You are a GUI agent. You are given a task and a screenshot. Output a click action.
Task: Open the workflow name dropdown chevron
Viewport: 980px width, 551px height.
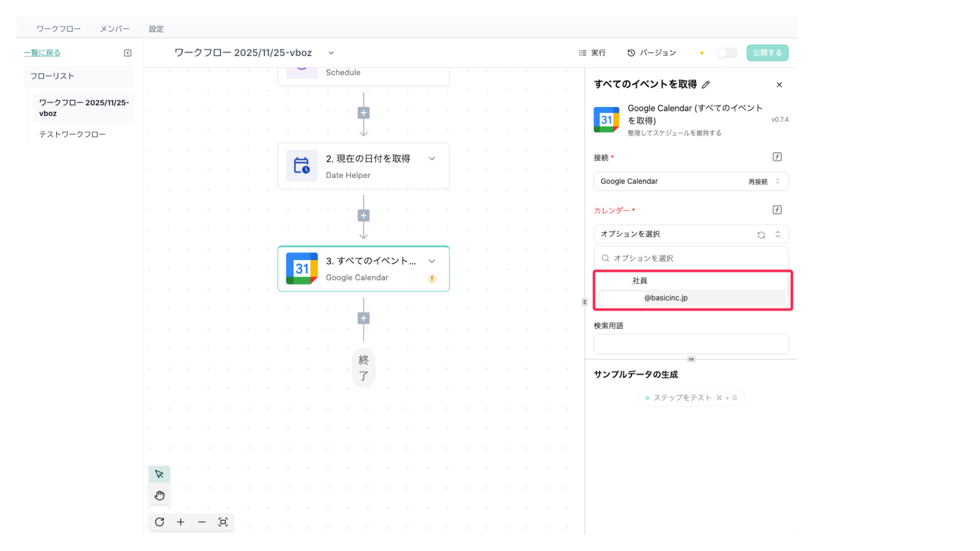point(331,53)
